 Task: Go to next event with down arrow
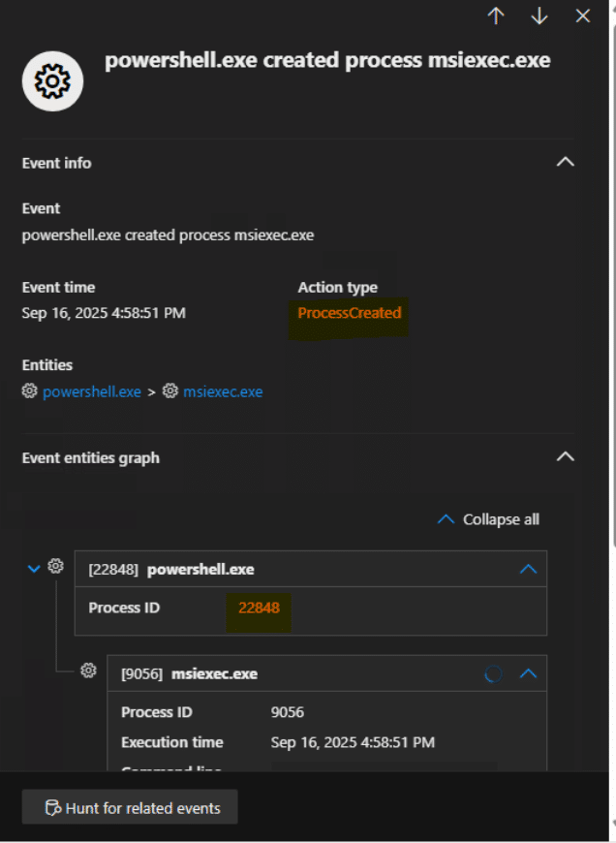tap(539, 16)
